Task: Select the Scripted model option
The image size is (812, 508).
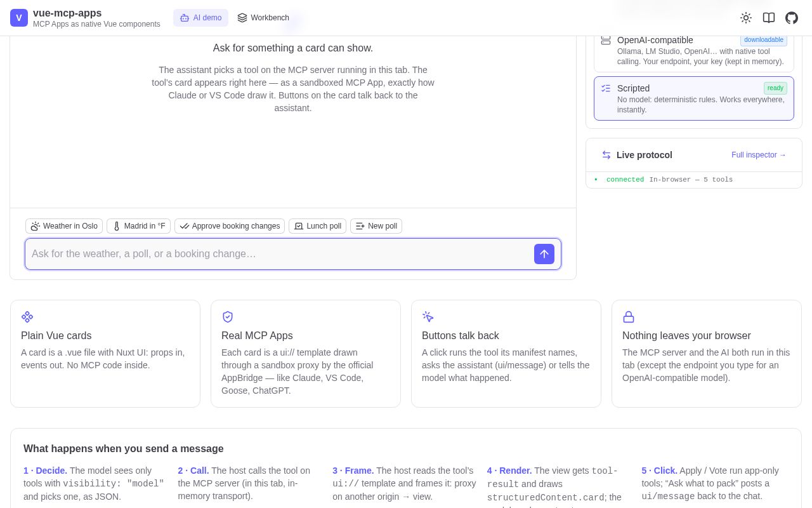Action: [x=694, y=98]
